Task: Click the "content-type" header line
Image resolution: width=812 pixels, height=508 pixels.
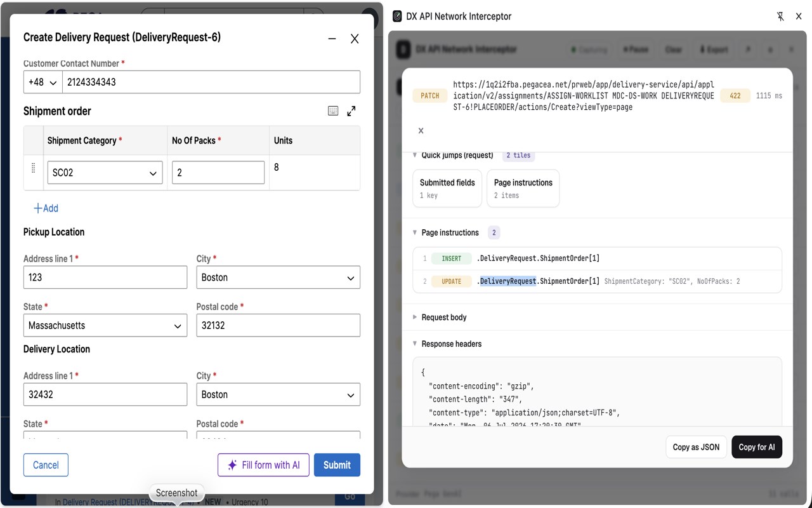Action: 524,413
